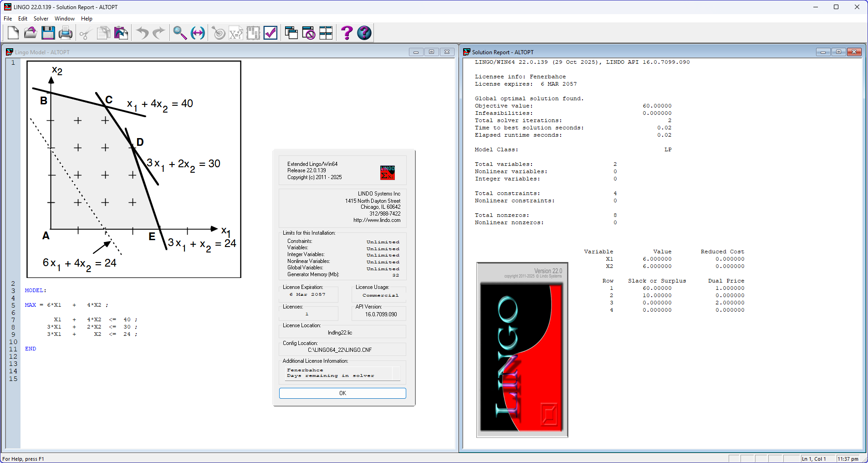Open Find with the magnifying glass icon
Image resolution: width=868 pixels, height=463 pixels.
(180, 33)
